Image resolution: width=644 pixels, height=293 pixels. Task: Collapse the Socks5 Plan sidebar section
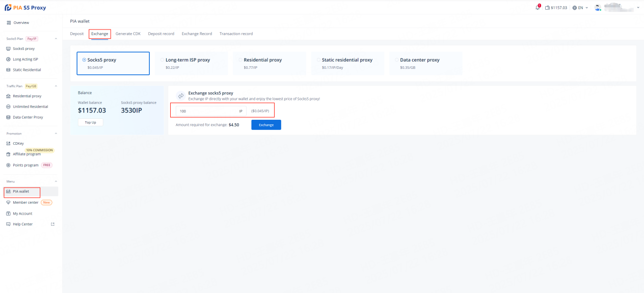pyautogui.click(x=56, y=39)
